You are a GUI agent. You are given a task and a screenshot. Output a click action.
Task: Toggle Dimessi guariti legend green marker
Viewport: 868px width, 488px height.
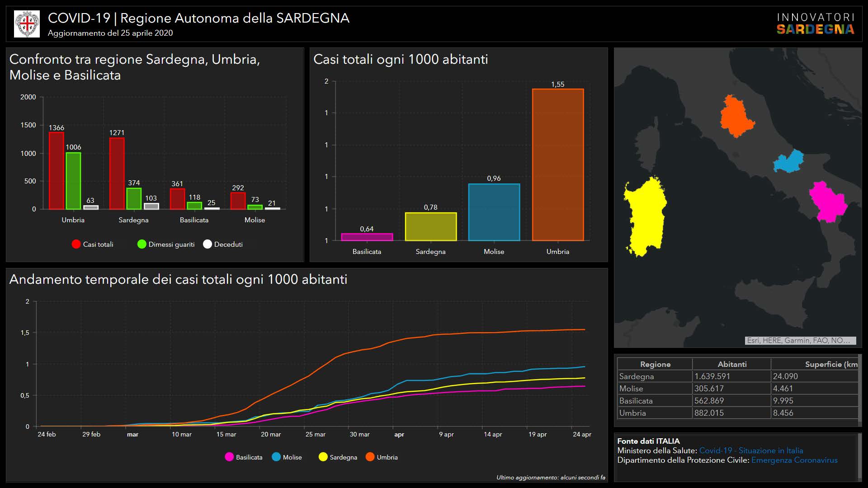point(142,244)
